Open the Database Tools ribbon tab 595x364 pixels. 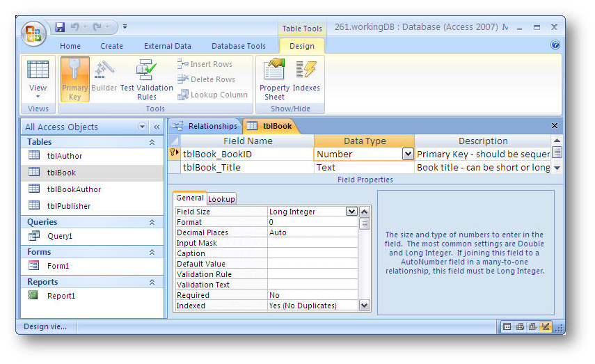238,46
